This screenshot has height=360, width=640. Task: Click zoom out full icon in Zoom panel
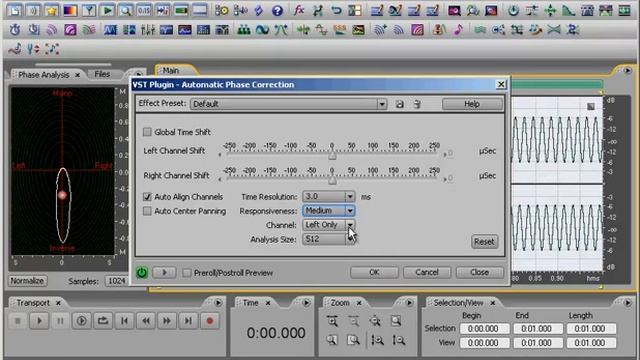(x=374, y=321)
